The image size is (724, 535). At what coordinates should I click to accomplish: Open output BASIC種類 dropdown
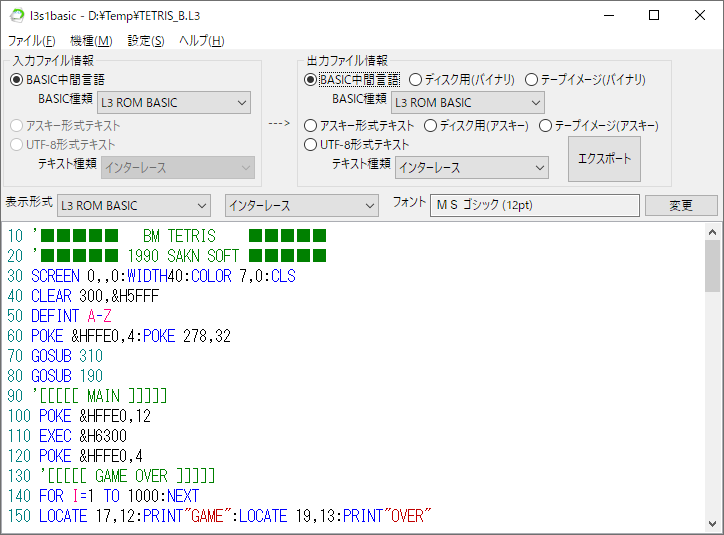[468, 102]
